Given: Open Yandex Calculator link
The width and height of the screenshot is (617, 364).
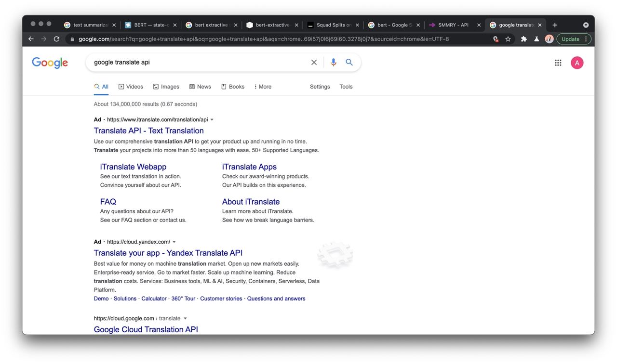Looking at the screenshot, I should click(x=154, y=299).
